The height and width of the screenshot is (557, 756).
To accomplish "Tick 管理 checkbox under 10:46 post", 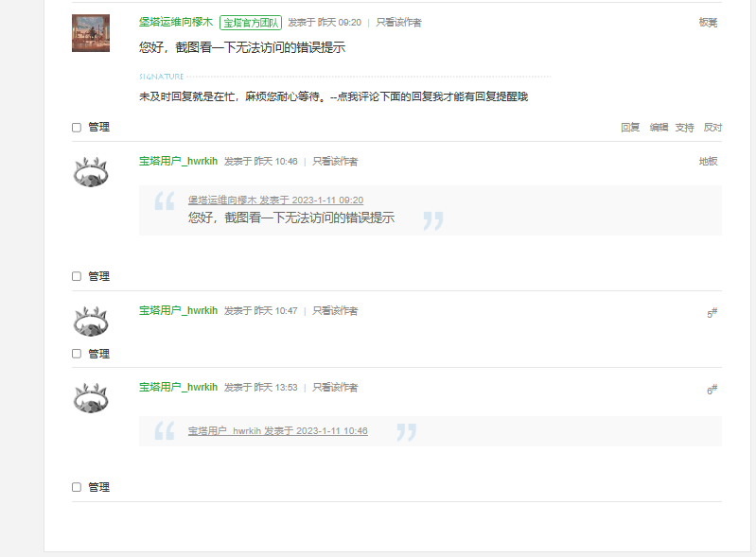I will tap(77, 276).
